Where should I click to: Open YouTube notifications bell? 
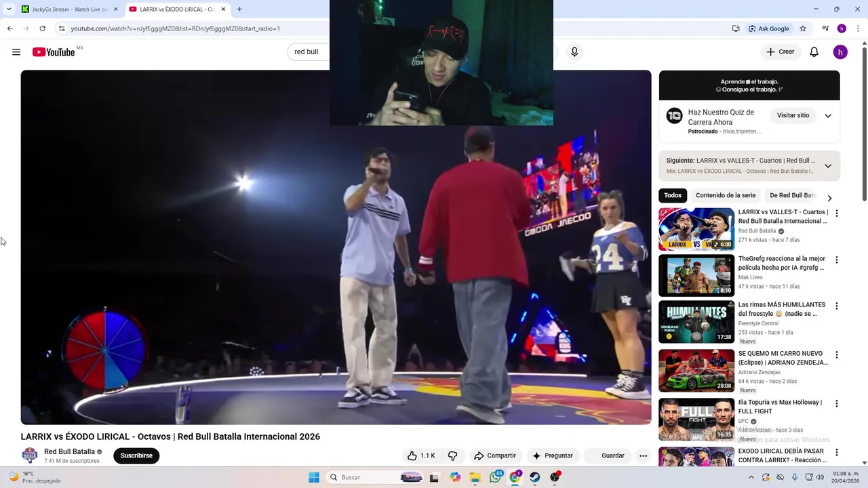(x=814, y=52)
